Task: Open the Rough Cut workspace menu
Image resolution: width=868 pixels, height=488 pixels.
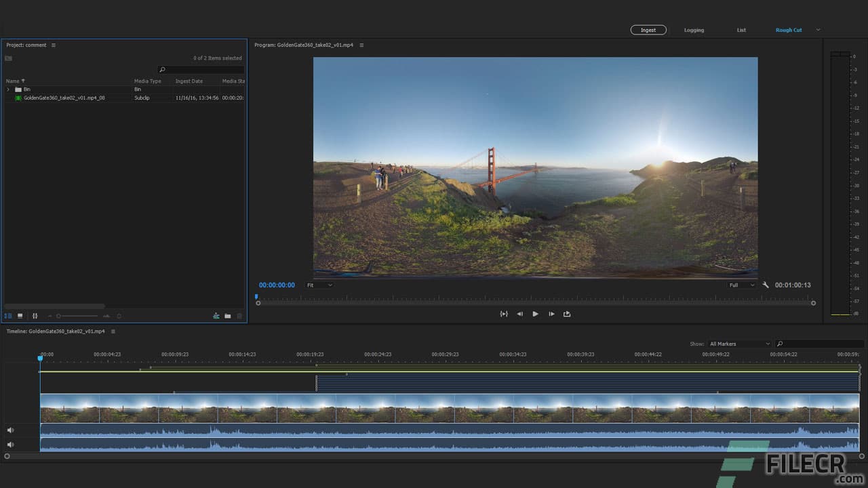Action: coord(817,30)
